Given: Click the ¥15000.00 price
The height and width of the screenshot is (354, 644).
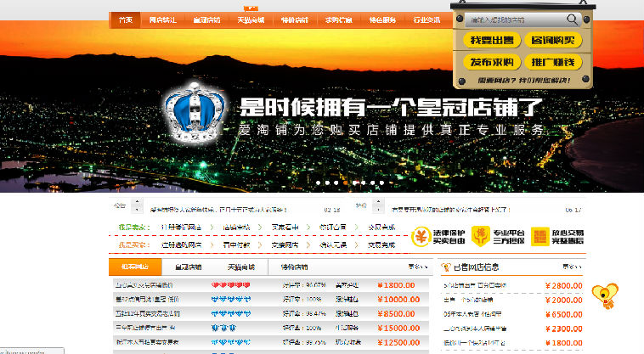Looking at the screenshot, I should tap(398, 328).
